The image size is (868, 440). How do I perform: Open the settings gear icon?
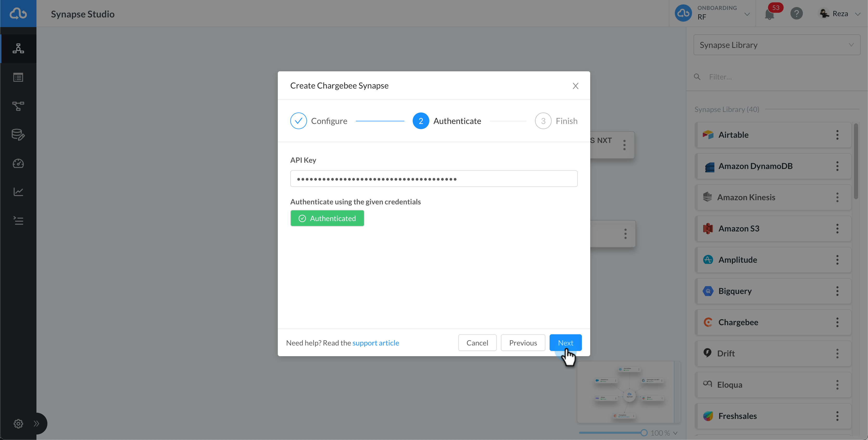[x=18, y=424]
